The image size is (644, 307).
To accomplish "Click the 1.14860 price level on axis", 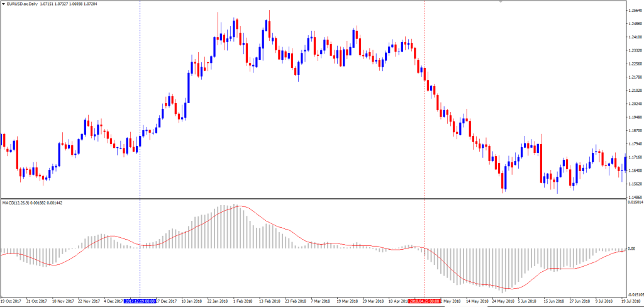I will click(x=634, y=197).
